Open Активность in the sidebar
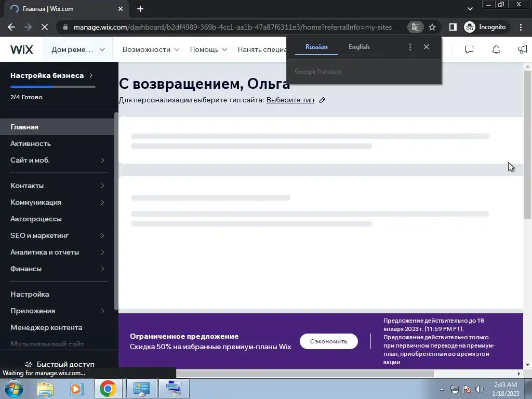Image resolution: width=532 pixels, height=399 pixels. [x=57, y=143]
